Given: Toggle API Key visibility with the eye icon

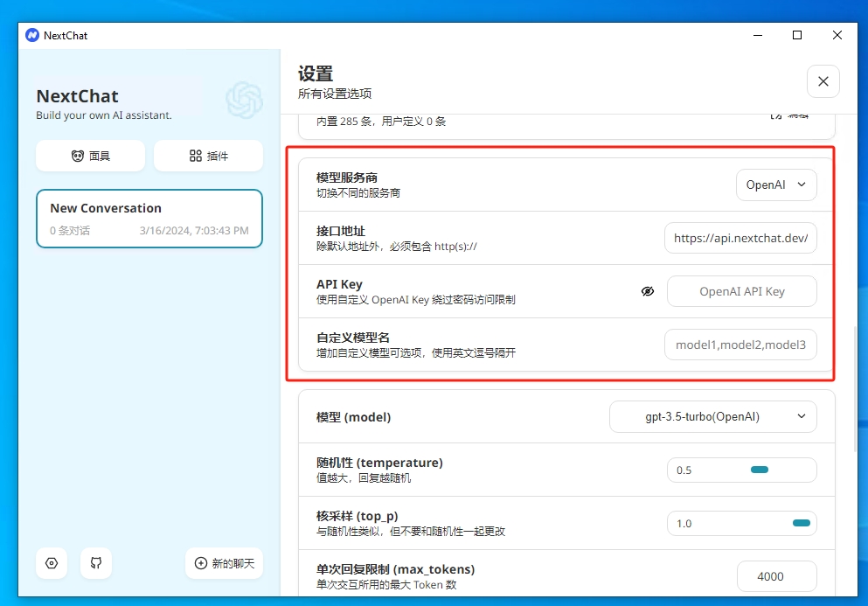Looking at the screenshot, I should click(648, 291).
